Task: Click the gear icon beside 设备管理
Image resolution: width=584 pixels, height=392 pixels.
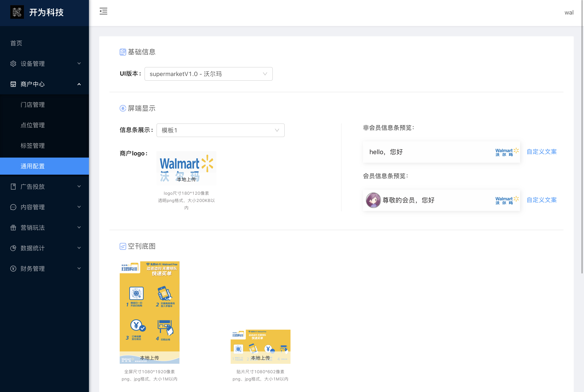Action: [13, 63]
